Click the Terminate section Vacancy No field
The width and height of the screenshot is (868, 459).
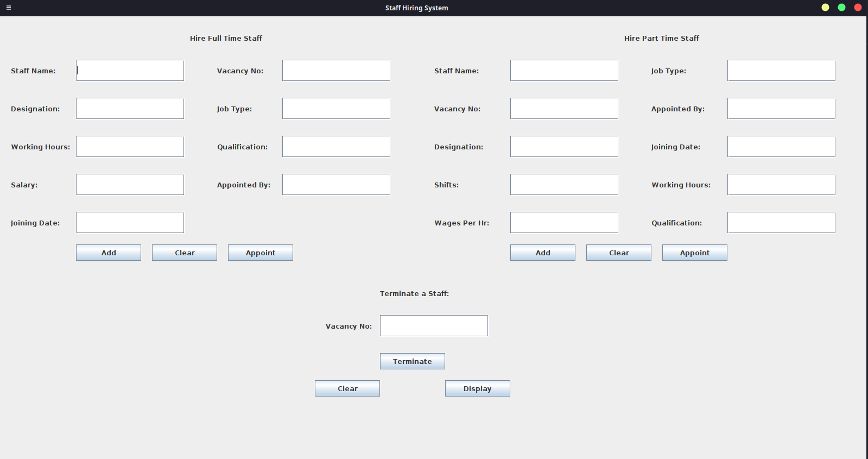pos(434,326)
